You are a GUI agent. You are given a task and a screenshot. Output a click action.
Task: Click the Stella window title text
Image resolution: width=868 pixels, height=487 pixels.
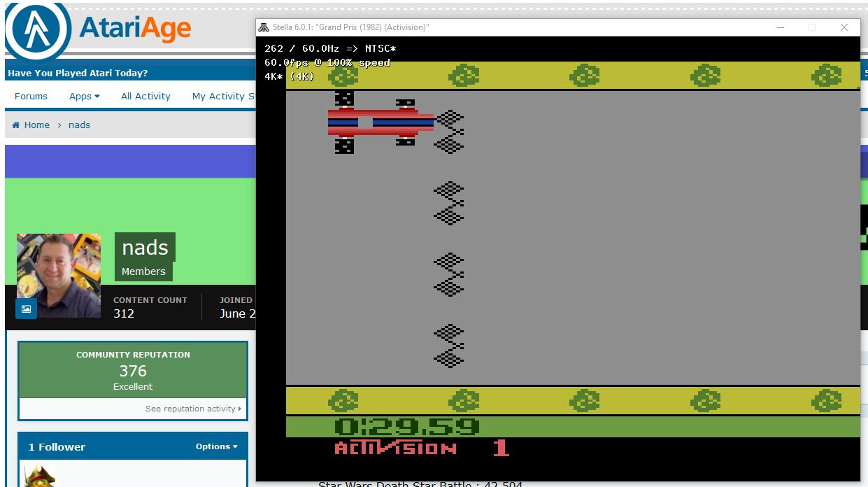[350, 27]
